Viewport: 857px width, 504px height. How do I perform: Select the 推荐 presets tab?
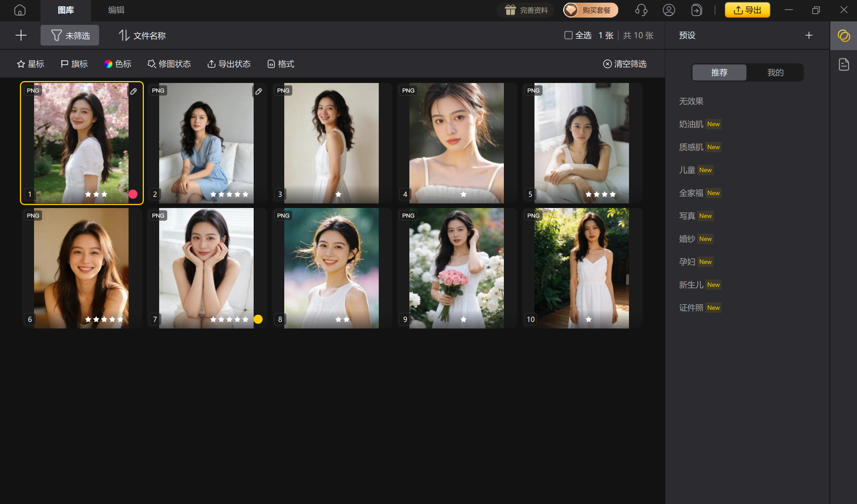click(x=719, y=73)
